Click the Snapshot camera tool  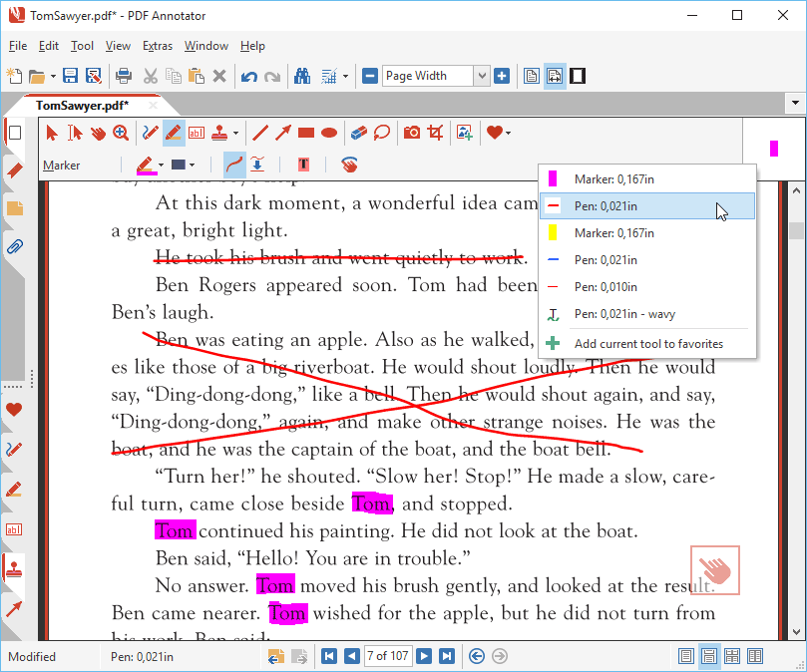pyautogui.click(x=412, y=134)
